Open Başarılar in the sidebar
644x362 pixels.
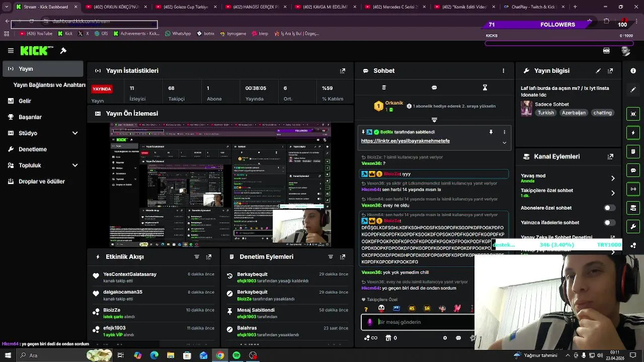(43, 117)
